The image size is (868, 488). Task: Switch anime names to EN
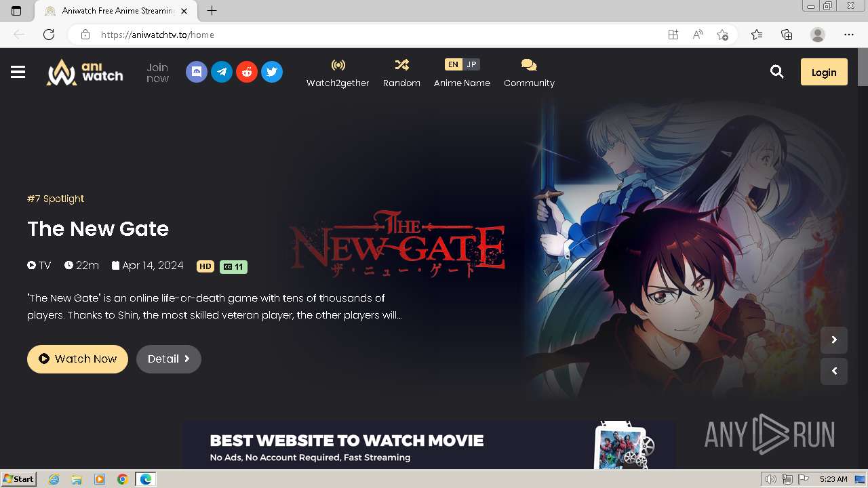pos(453,64)
